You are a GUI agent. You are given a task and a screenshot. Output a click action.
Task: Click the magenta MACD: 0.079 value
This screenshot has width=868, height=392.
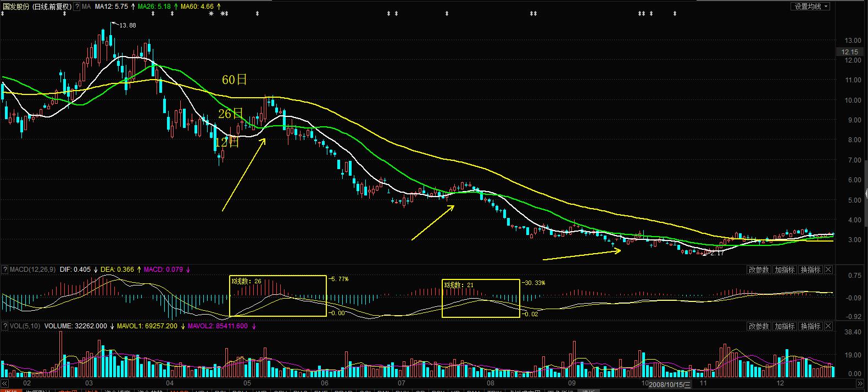pyautogui.click(x=164, y=270)
